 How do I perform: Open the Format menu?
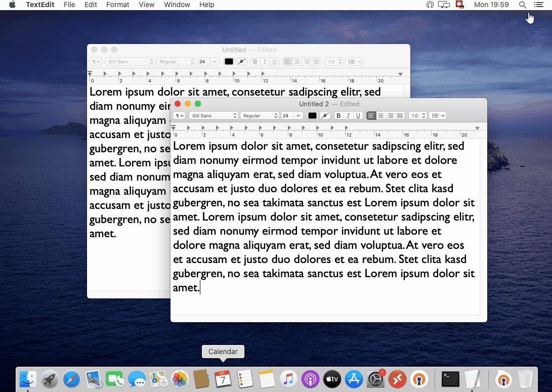point(117,5)
